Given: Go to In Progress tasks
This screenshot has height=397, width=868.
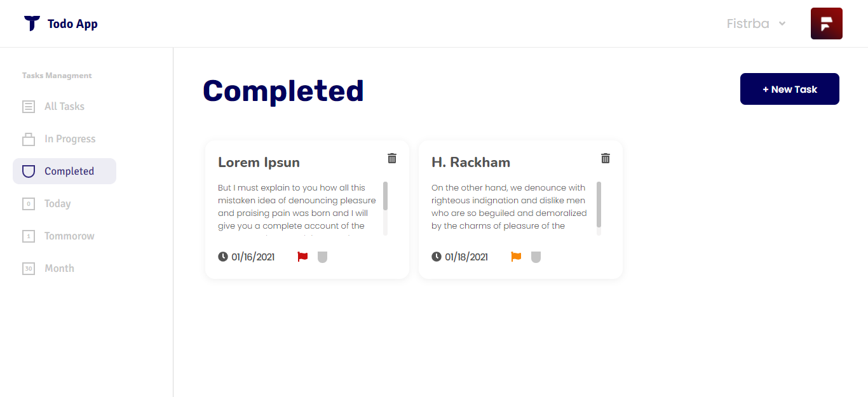Looking at the screenshot, I should pos(70,139).
